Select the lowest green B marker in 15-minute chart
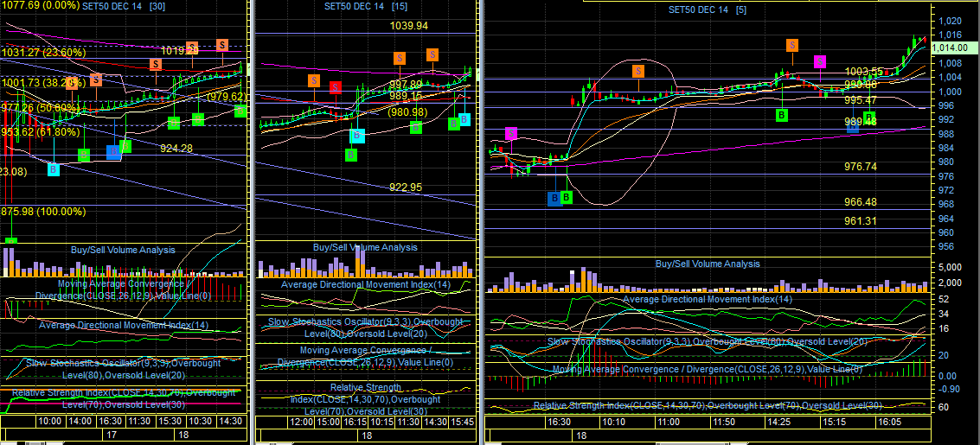Screen dimensions: 980x445 coord(351,154)
